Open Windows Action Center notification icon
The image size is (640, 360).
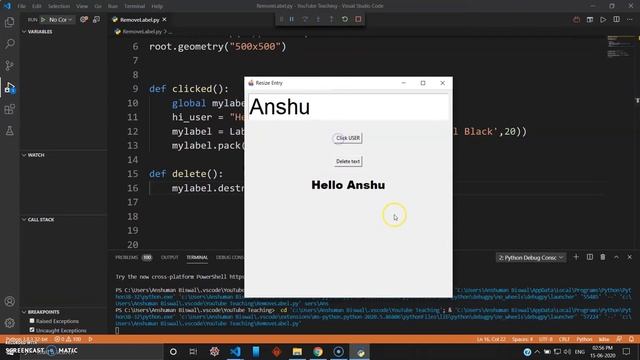coord(627,351)
